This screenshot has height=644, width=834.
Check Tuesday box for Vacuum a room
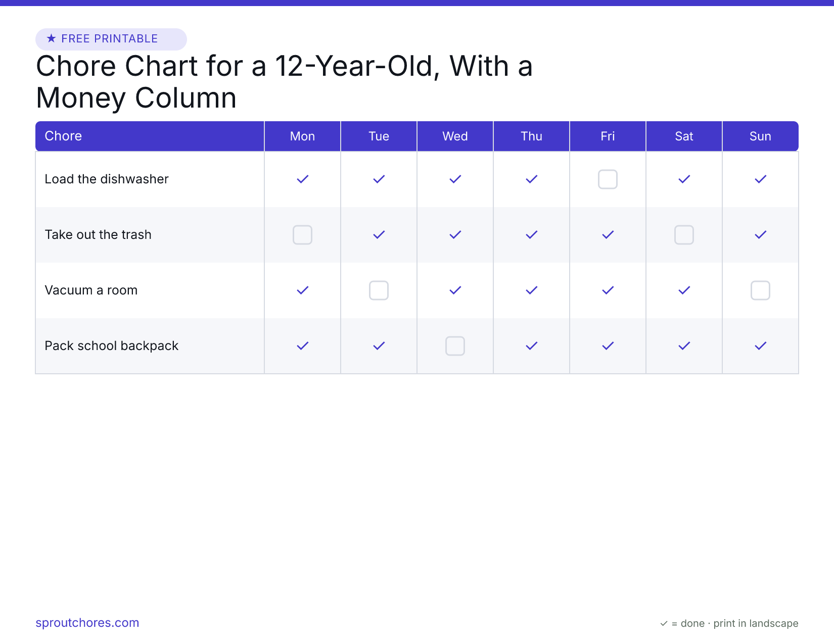(x=379, y=290)
